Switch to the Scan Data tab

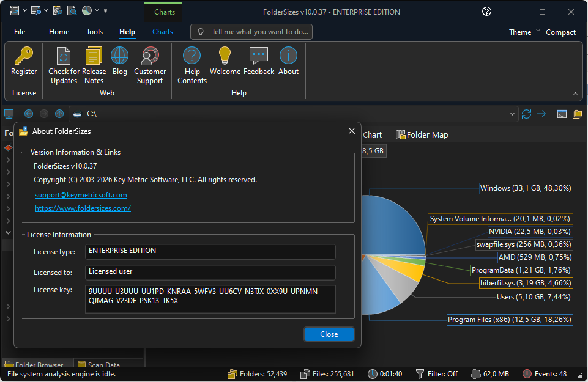coord(99,364)
